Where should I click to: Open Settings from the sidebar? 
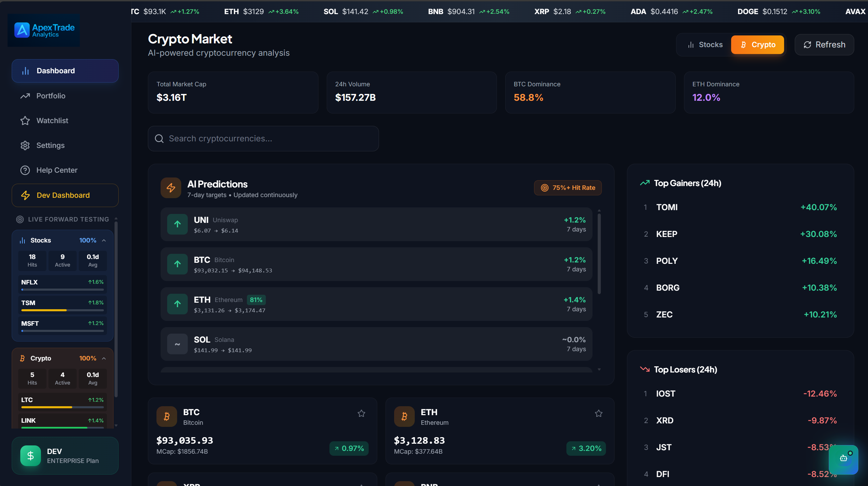coord(51,145)
